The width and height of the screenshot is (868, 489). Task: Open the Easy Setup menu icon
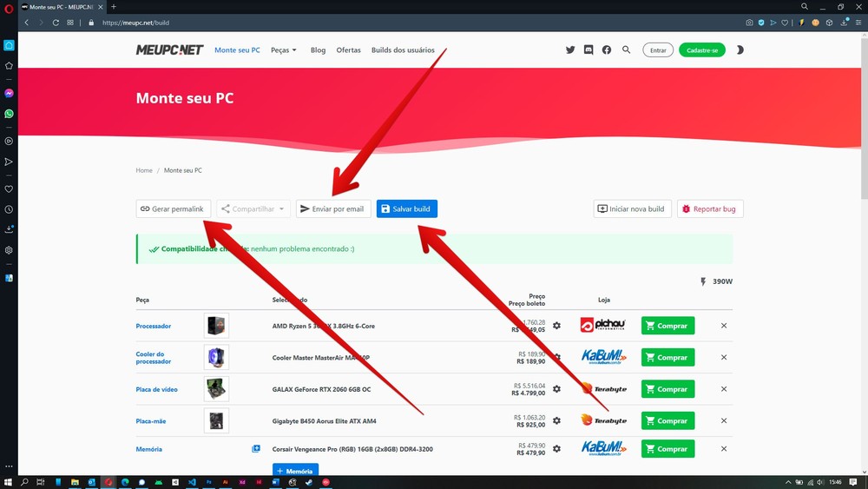point(858,23)
